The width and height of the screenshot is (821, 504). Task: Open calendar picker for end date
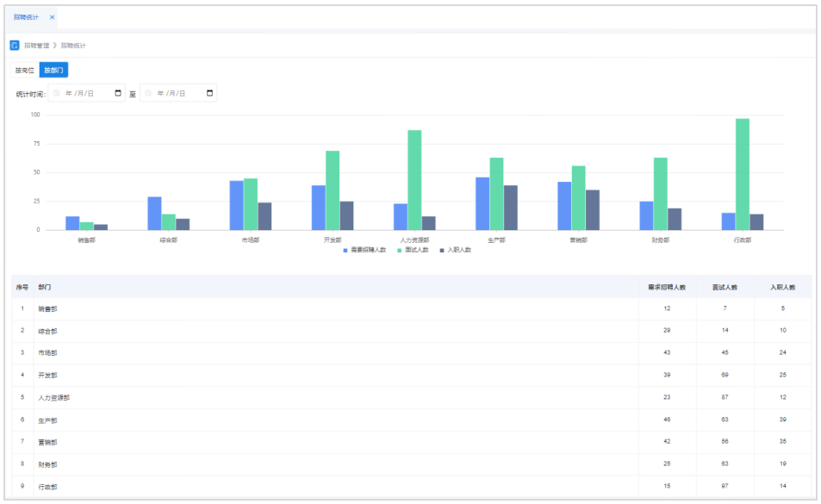pyautogui.click(x=209, y=93)
